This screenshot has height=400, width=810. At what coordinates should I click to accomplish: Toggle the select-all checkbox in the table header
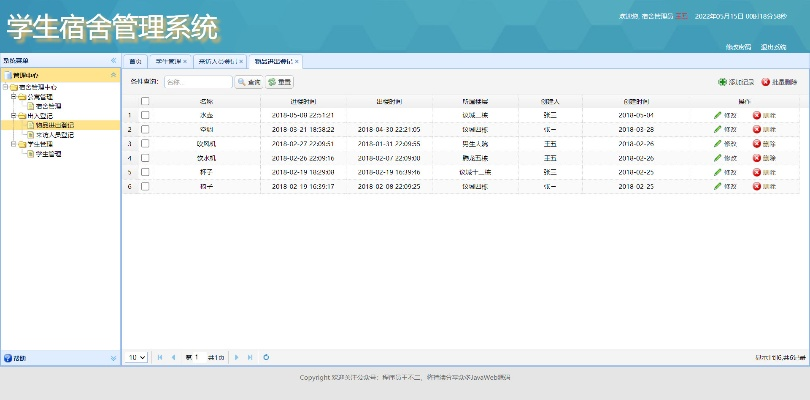coord(145,101)
